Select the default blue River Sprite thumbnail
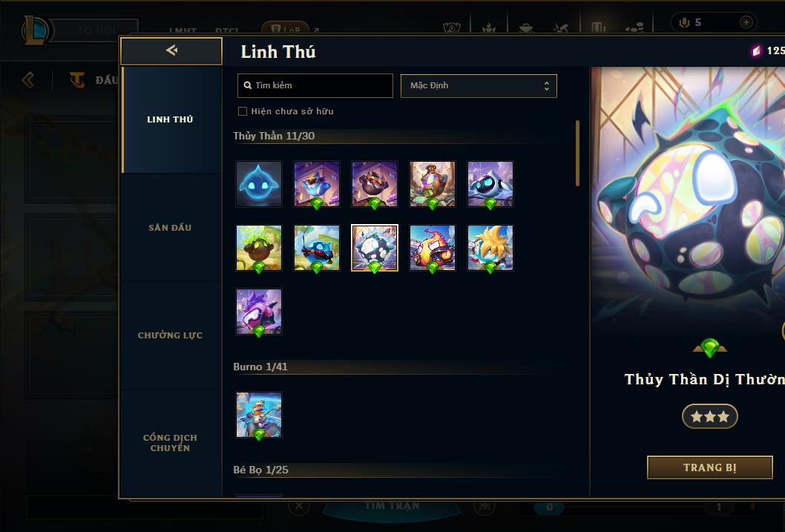 pos(259,184)
